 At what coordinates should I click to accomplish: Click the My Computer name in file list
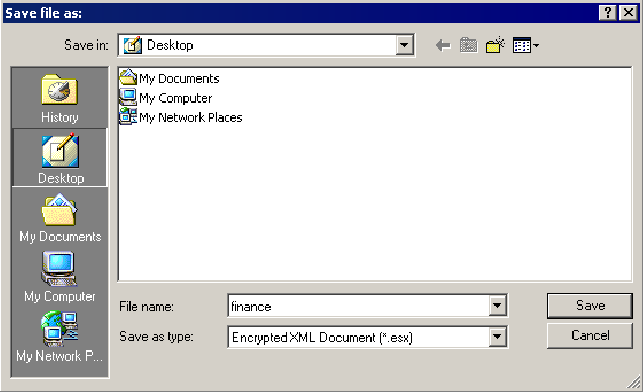[176, 98]
